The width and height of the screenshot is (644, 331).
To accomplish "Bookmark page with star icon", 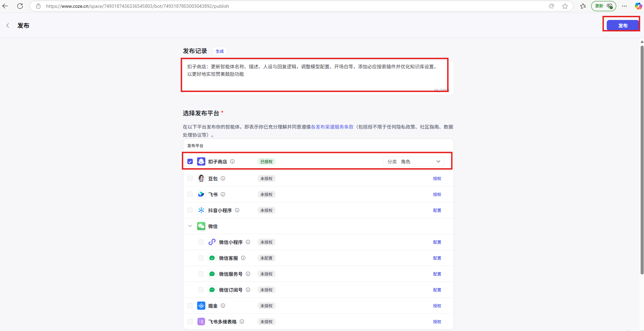I will coord(565,6).
